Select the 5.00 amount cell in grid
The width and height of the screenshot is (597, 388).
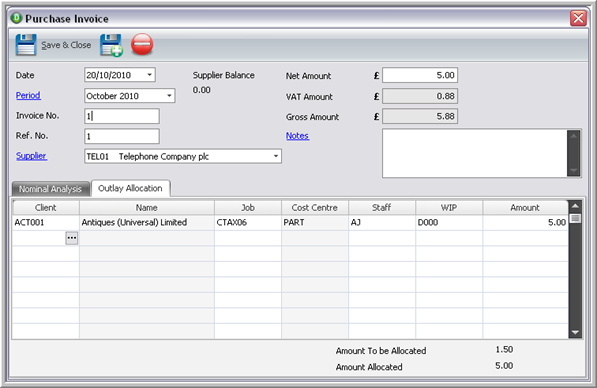pos(525,222)
